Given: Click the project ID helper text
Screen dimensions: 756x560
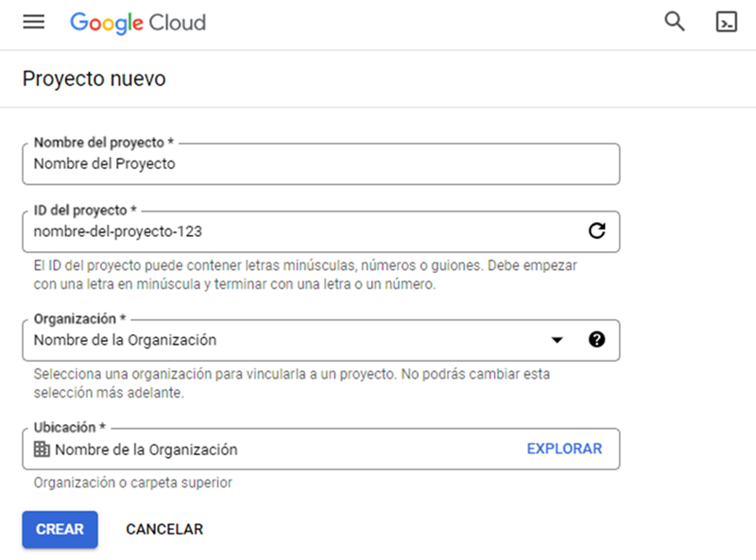Looking at the screenshot, I should click(x=304, y=275).
